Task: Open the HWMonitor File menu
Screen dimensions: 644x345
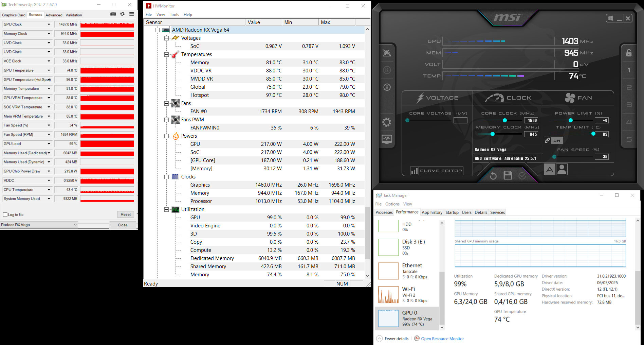Action: 149,15
